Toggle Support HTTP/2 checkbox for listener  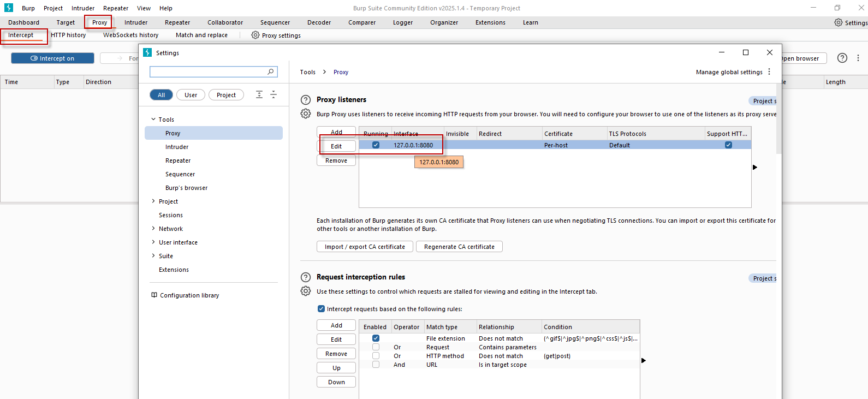pyautogui.click(x=728, y=145)
